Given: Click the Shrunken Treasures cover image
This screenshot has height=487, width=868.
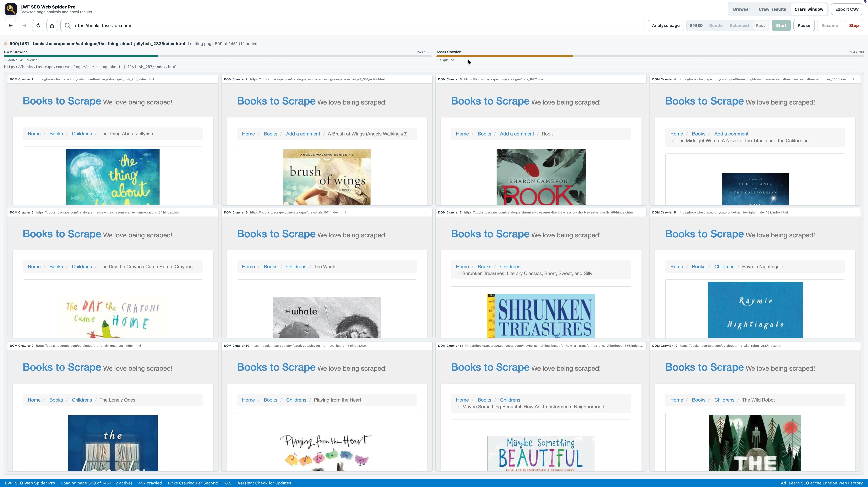Looking at the screenshot, I should pos(541,316).
